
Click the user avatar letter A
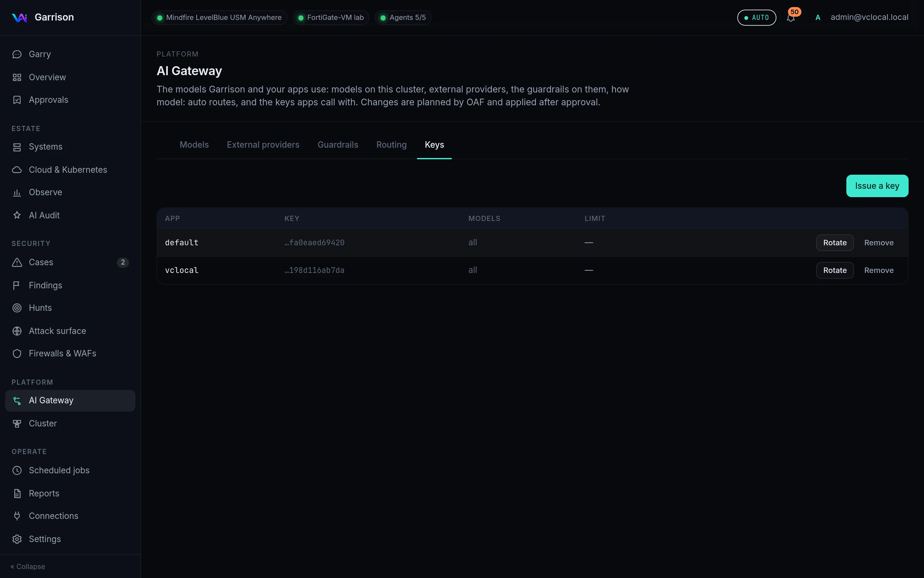tap(817, 18)
